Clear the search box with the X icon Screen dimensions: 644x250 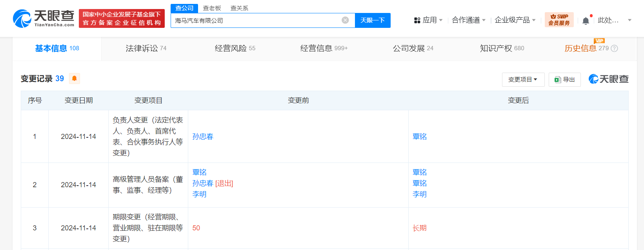(x=345, y=20)
